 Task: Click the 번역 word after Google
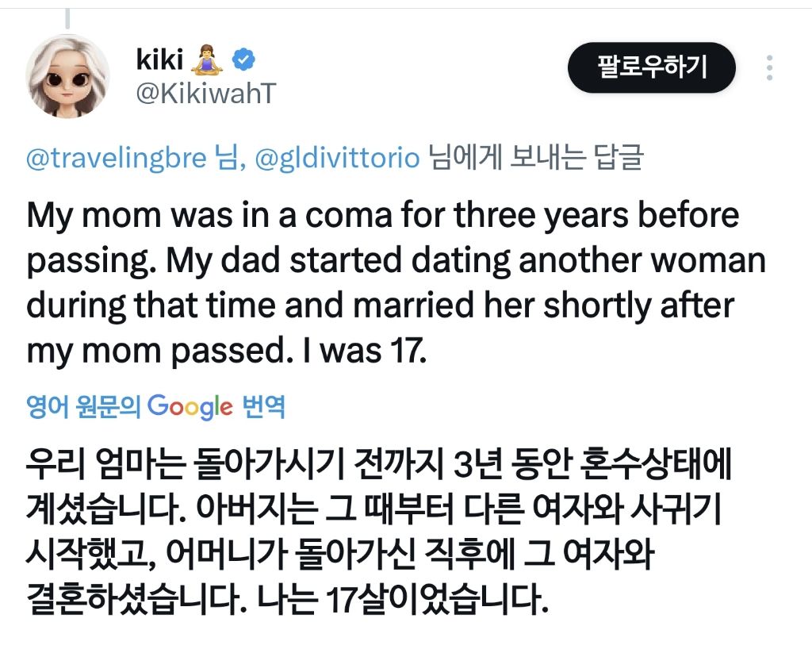(x=263, y=408)
